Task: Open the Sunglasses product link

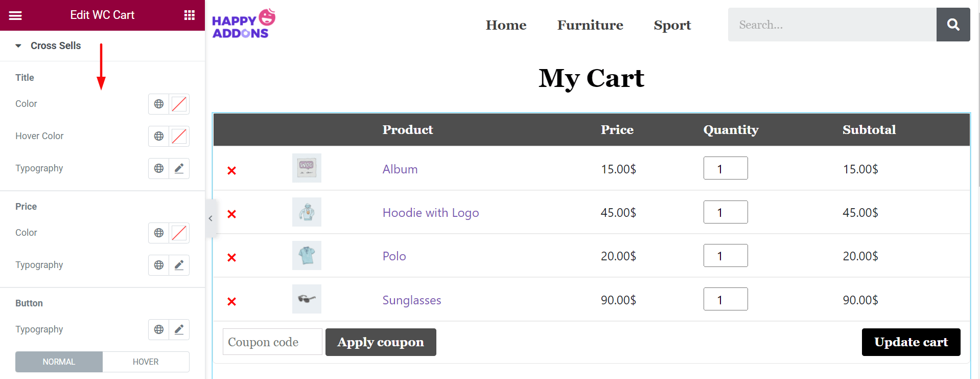Action: (x=412, y=300)
